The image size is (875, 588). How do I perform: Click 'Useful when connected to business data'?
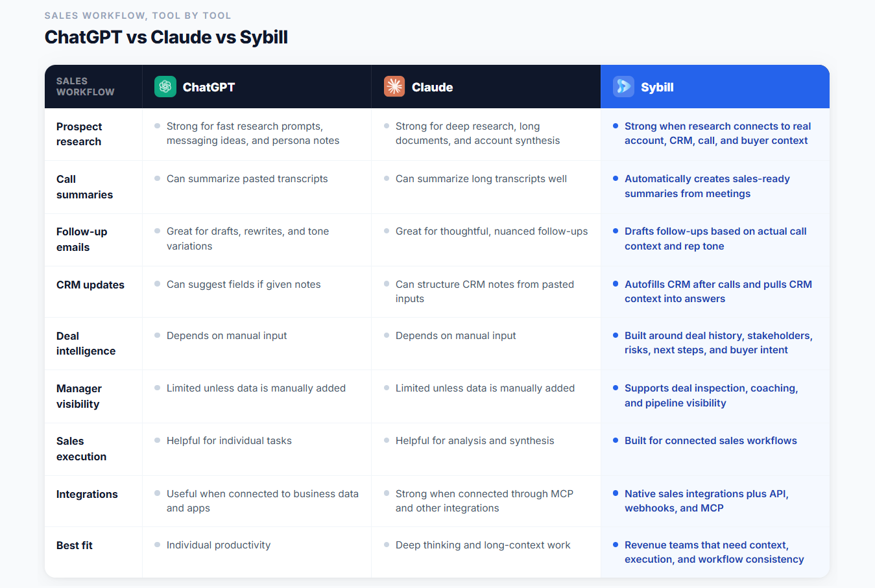coord(263,500)
